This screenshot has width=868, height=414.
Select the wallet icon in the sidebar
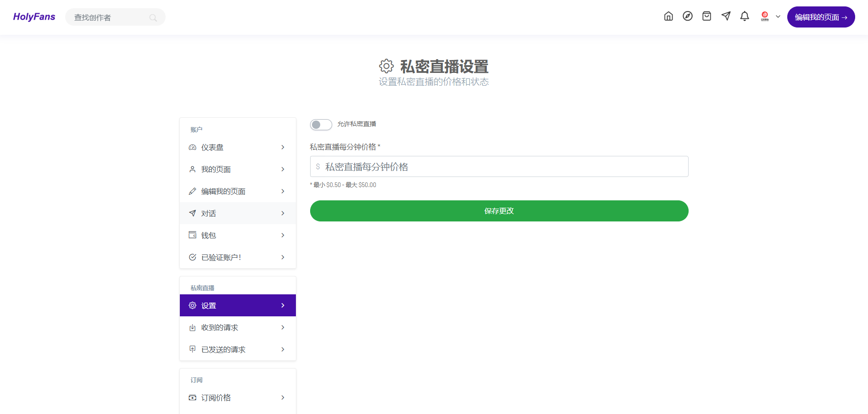coord(192,235)
